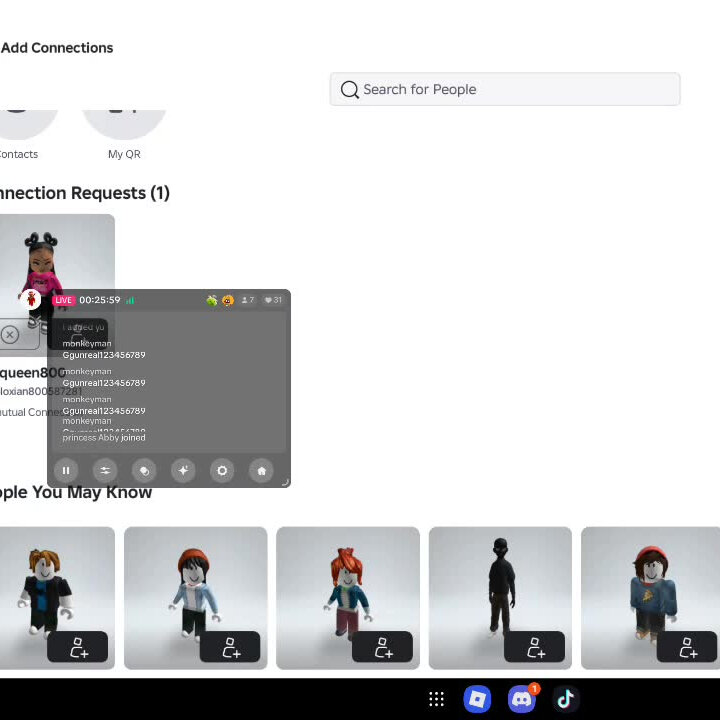Open live overlay settings gear

point(222,471)
